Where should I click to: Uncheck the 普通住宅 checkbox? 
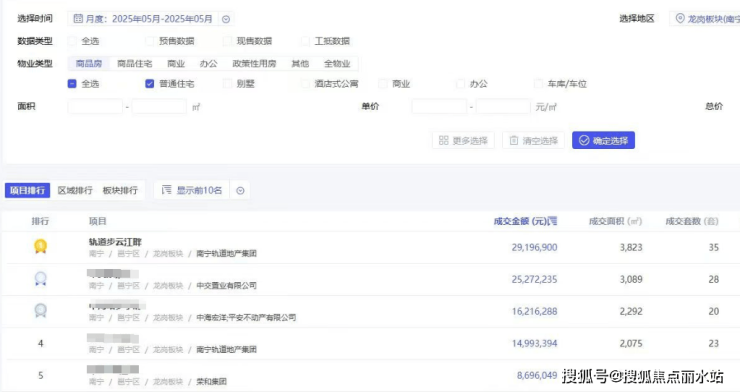coord(150,84)
